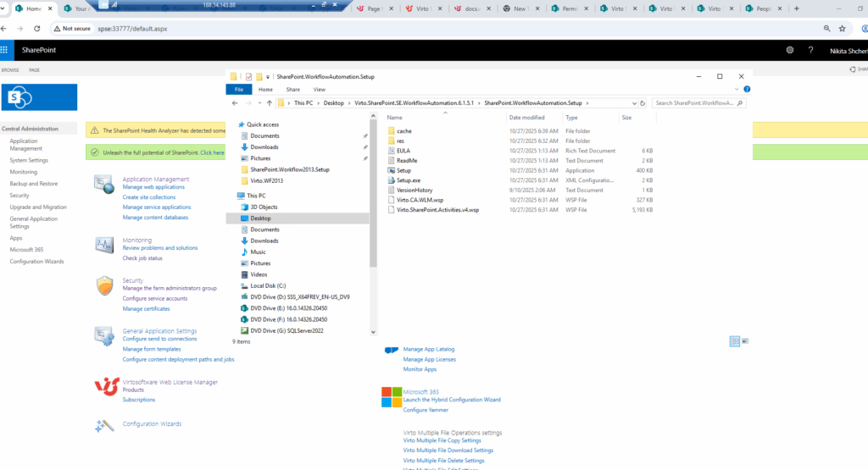This screenshot has height=470, width=868.
Task: Click the navigation pane scrollbar down arrow
Action: point(373,332)
